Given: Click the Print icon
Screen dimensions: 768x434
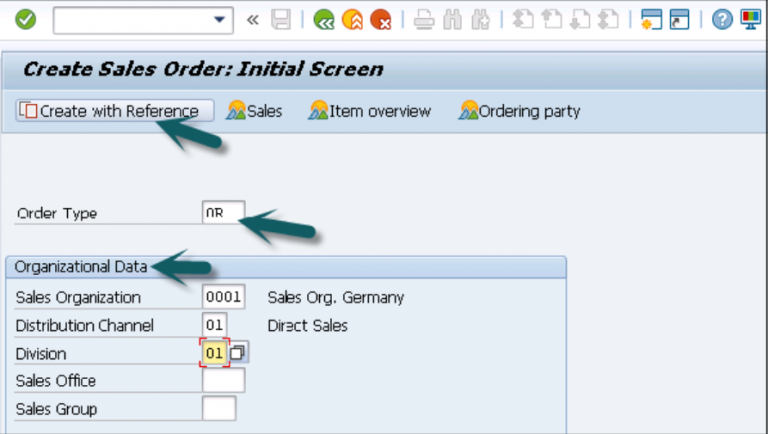Looking at the screenshot, I should [424, 19].
